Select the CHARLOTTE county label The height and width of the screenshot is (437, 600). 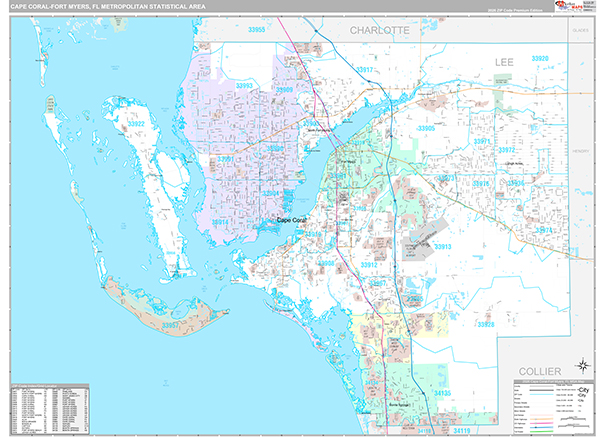[x=379, y=31]
